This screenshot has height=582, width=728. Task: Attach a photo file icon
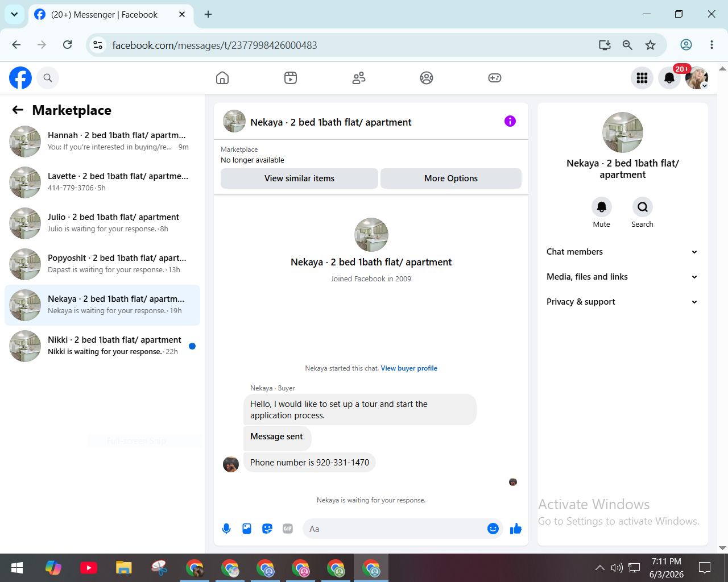tap(247, 529)
